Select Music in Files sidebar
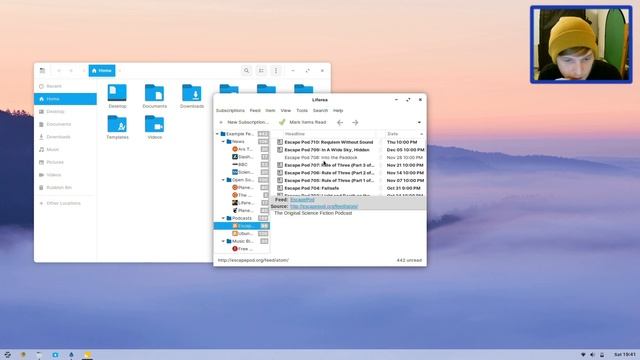 pos(65,149)
